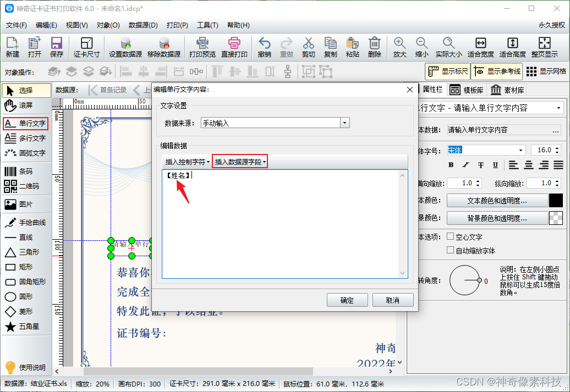The image size is (570, 392).
Task: Expand the 宋体 font dropdown
Action: click(x=521, y=150)
